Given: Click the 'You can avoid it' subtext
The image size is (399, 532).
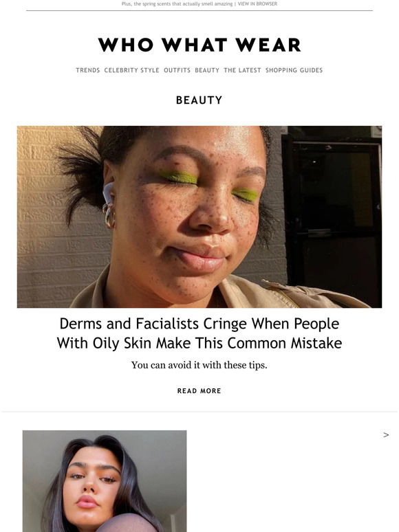Looking at the screenshot, I should 199,365.
